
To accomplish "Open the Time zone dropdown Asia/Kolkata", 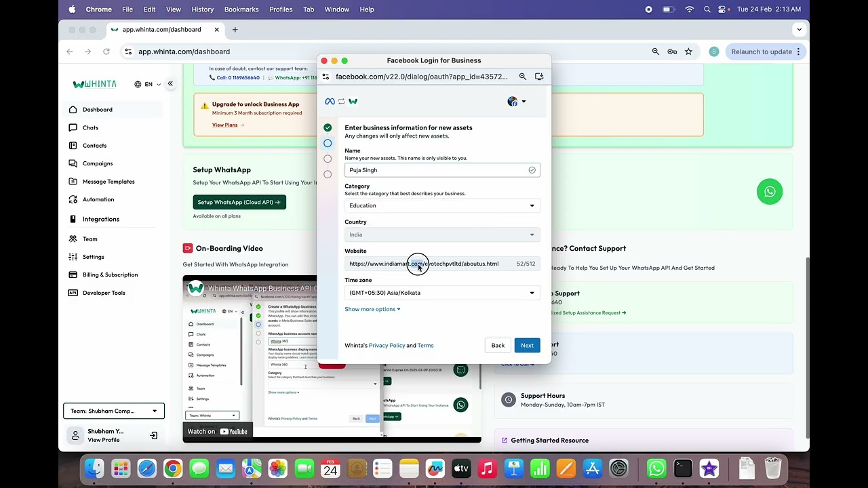I will click(442, 293).
